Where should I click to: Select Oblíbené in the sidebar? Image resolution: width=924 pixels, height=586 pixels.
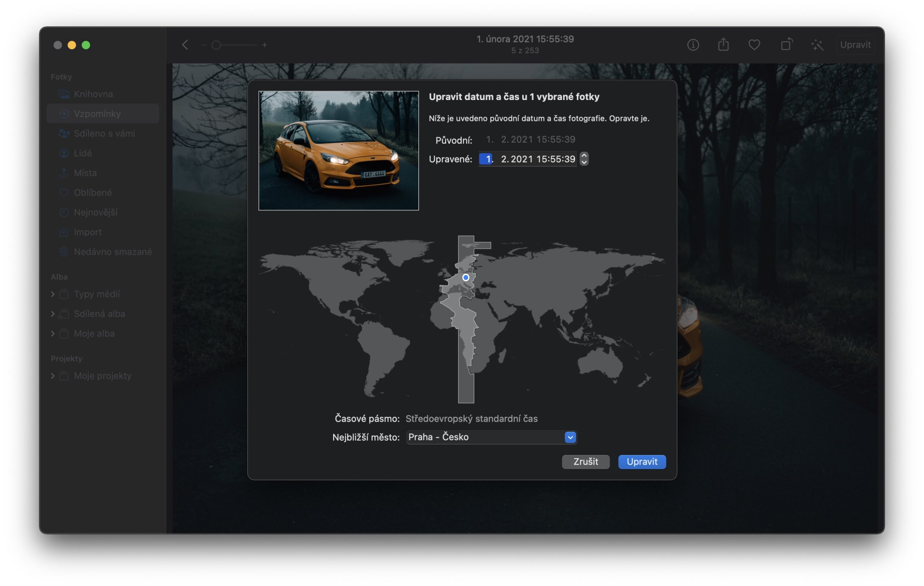[93, 193]
